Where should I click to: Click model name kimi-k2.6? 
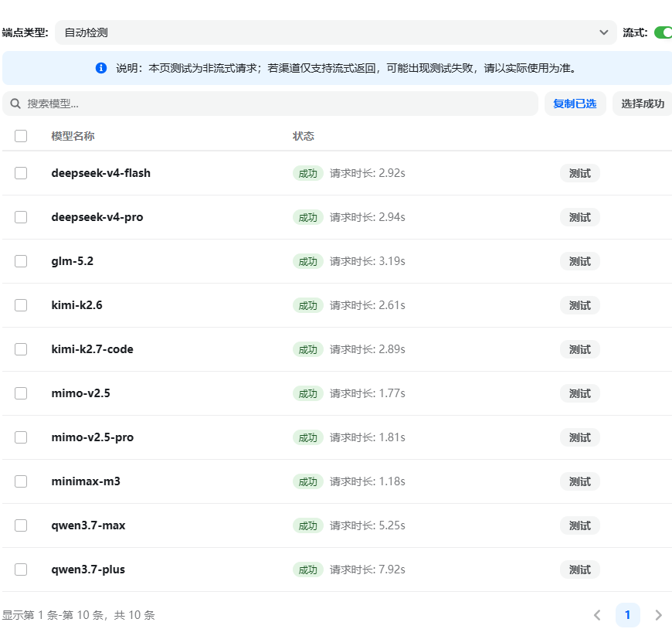[x=76, y=305]
